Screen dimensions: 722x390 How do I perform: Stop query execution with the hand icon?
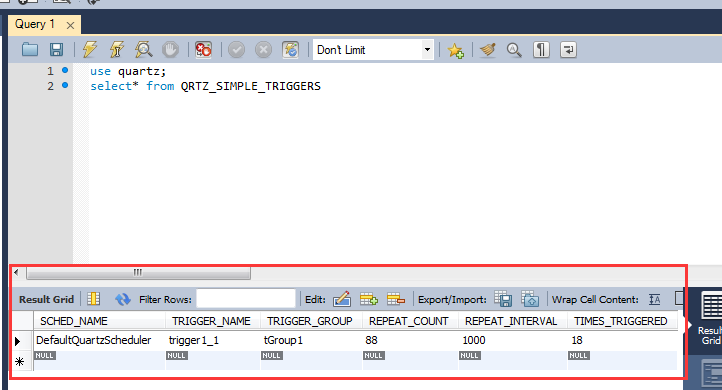tap(170, 49)
